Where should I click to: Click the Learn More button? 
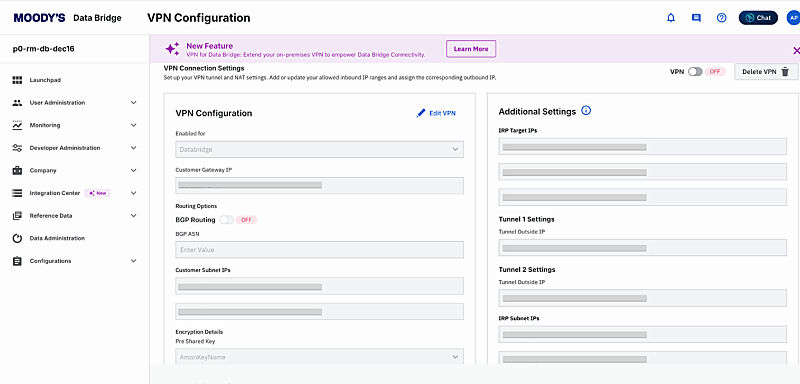(471, 49)
